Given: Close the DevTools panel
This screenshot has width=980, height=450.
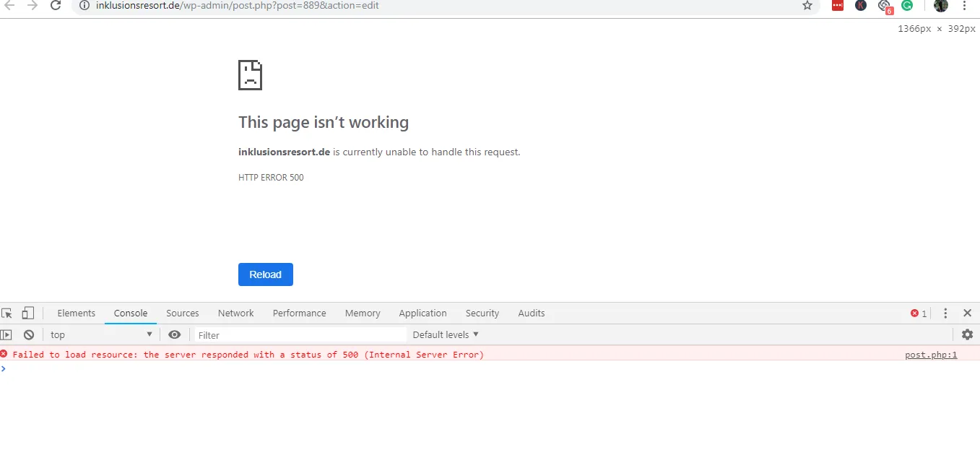Looking at the screenshot, I should [968, 313].
